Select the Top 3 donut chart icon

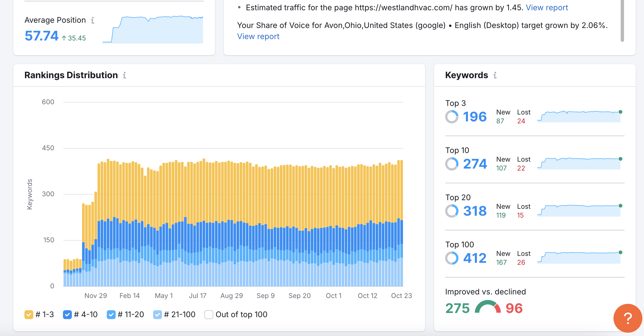pyautogui.click(x=452, y=117)
